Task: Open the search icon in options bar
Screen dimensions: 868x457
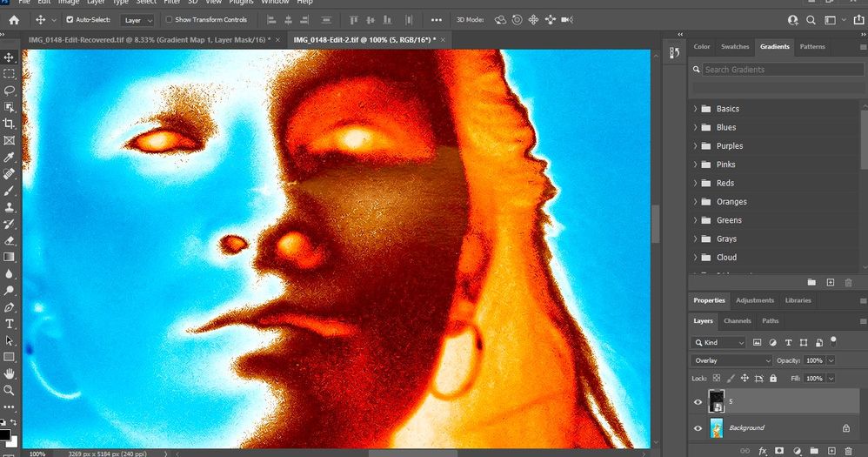Action: (x=811, y=20)
